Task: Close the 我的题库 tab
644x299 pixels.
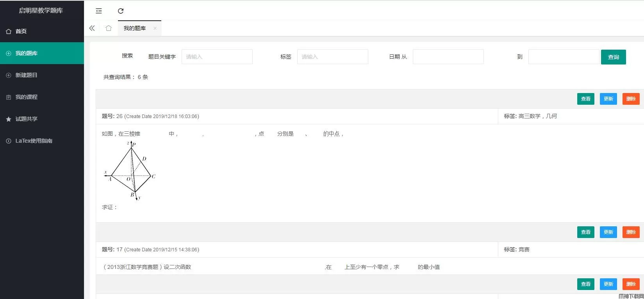Action: tap(155, 28)
